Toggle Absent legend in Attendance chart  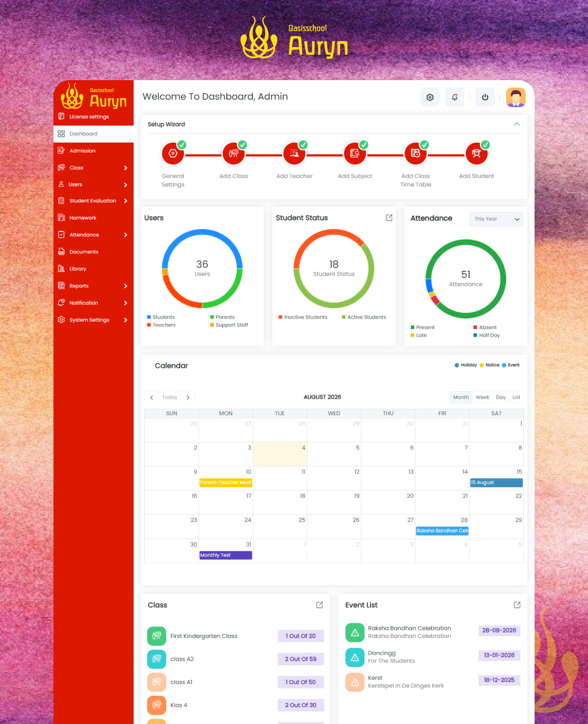tap(485, 327)
